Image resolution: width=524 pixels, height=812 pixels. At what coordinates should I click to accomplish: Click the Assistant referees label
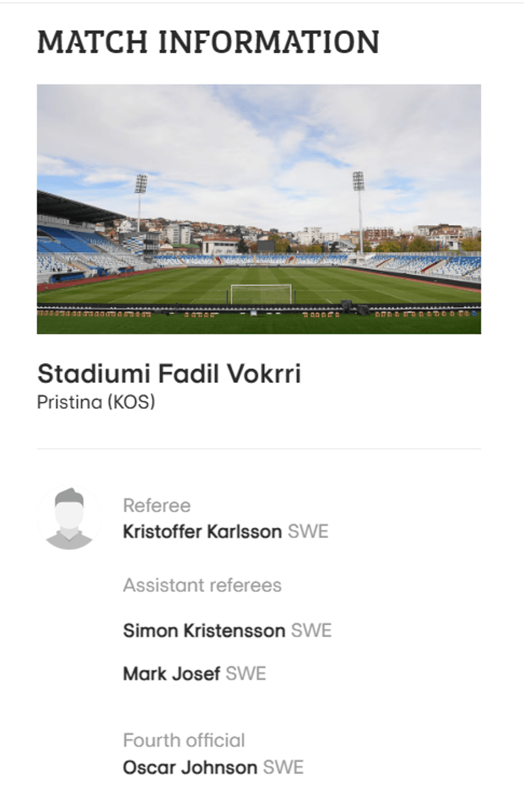coord(202,585)
